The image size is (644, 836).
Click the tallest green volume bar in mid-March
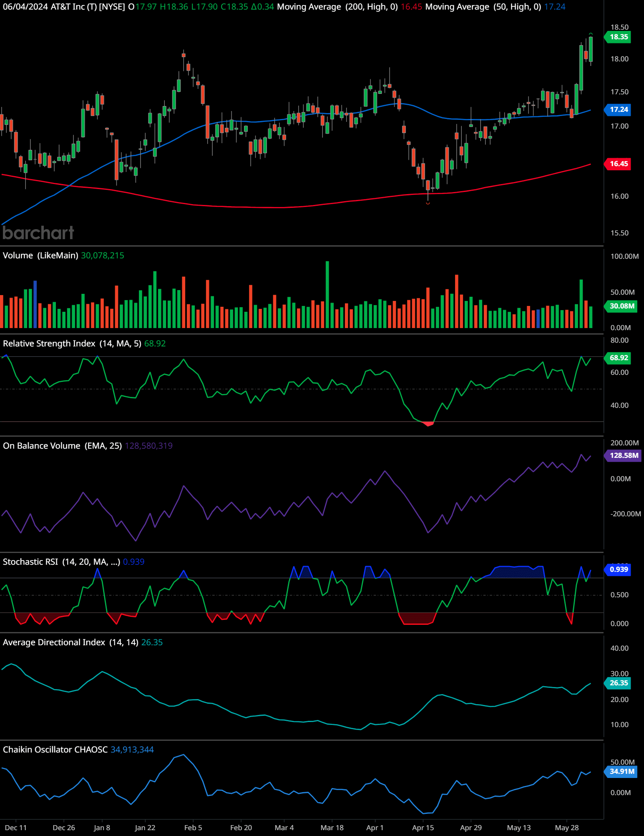point(327,294)
